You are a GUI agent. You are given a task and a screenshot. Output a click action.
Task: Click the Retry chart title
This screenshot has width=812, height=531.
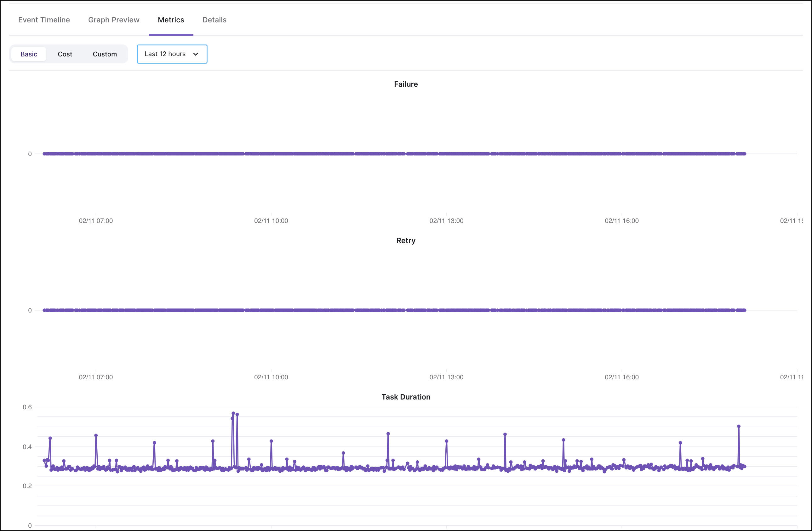(405, 240)
